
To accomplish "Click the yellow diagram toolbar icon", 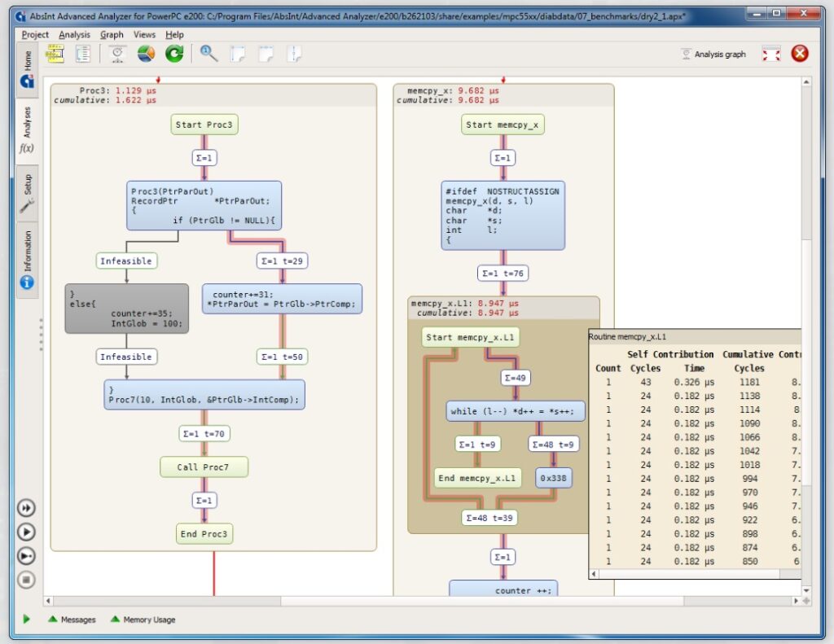I will click(x=55, y=54).
